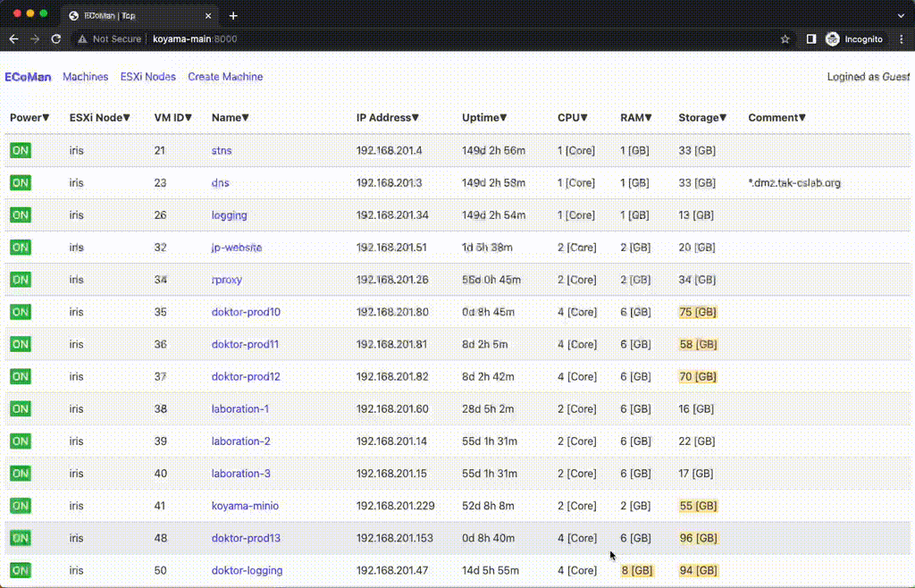
Task: Toggle the ON power badge for koyama-minio
Action: point(21,506)
